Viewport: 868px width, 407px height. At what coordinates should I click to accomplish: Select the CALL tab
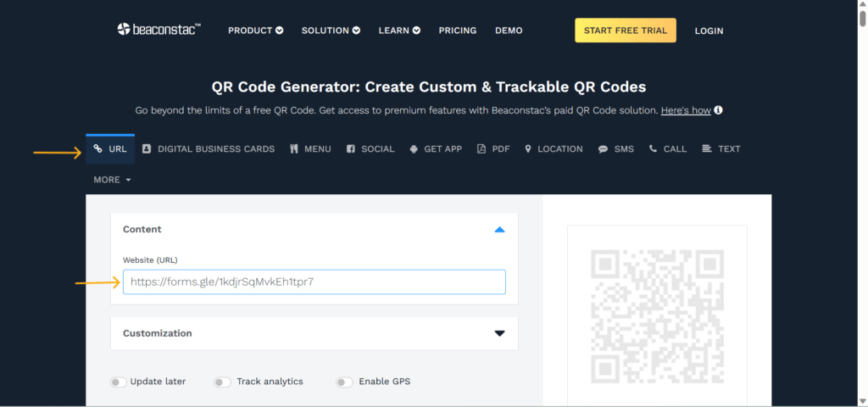pos(668,149)
